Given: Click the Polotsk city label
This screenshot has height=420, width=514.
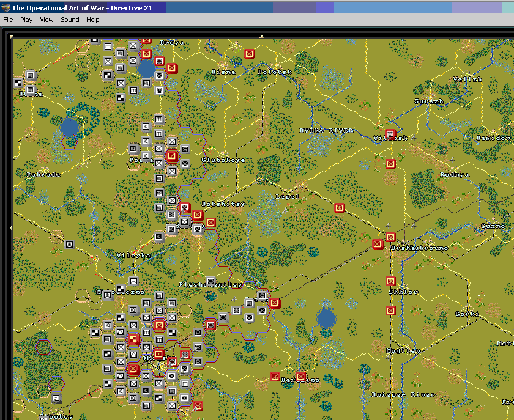Looking at the screenshot, I should (275, 72).
